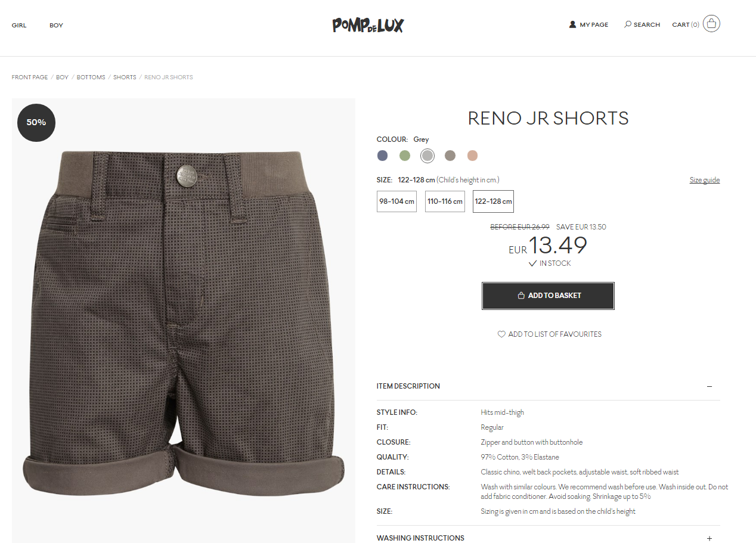
Task: Choose the blue colour swatch
Action: click(x=382, y=156)
